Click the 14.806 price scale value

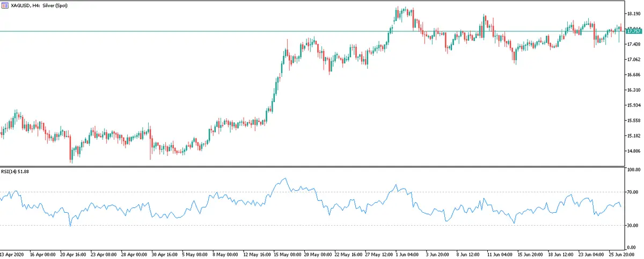click(x=634, y=151)
